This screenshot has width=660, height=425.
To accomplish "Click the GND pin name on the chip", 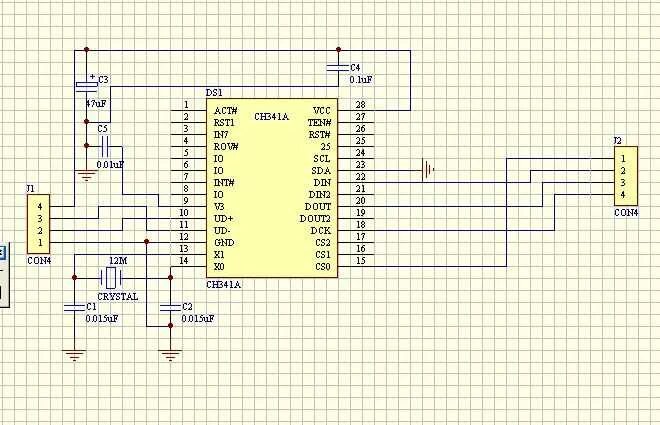I will pos(224,243).
